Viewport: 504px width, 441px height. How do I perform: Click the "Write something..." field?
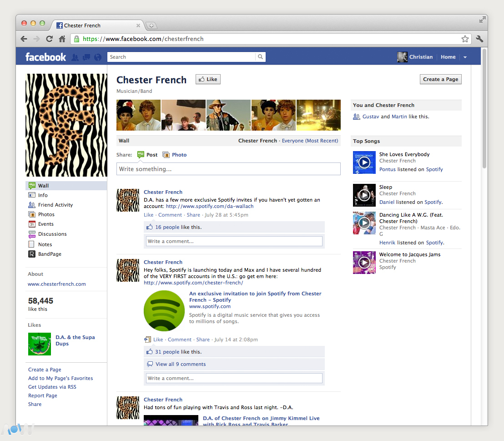click(x=228, y=169)
